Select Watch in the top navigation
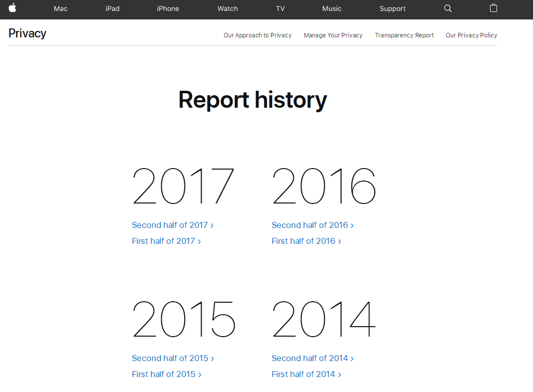Image resolution: width=533 pixels, height=392 pixels. [x=228, y=9]
